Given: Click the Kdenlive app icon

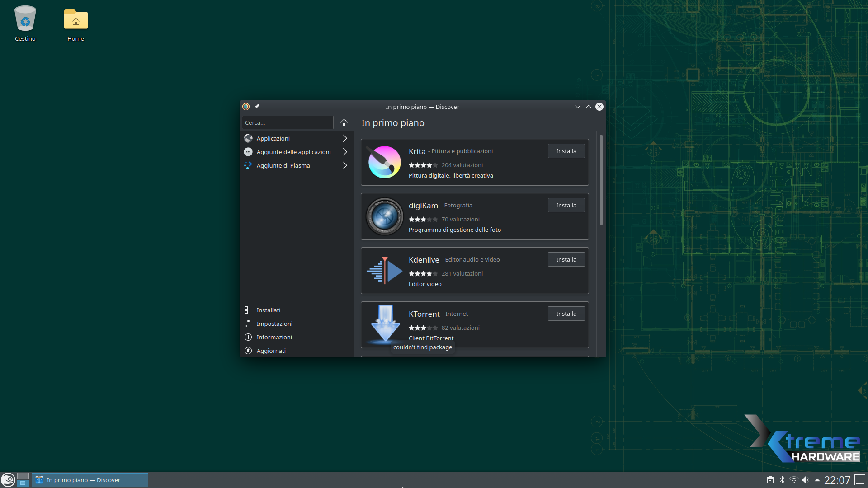Looking at the screenshot, I should point(384,271).
